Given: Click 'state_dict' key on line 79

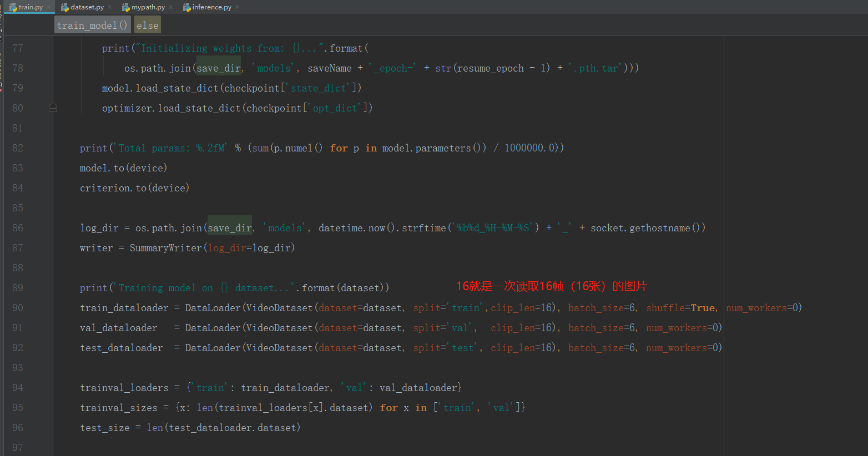Looking at the screenshot, I should 319,88.
